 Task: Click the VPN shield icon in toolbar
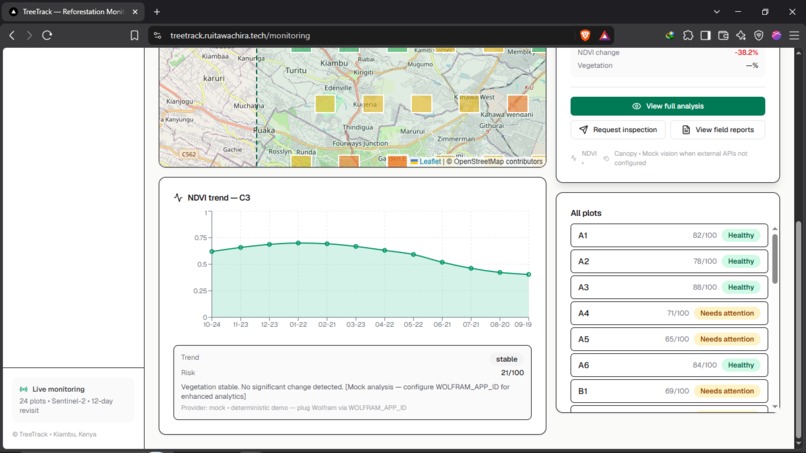coord(759,35)
